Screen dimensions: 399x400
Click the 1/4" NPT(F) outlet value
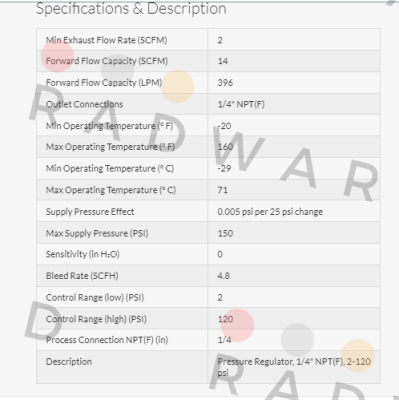[241, 104]
